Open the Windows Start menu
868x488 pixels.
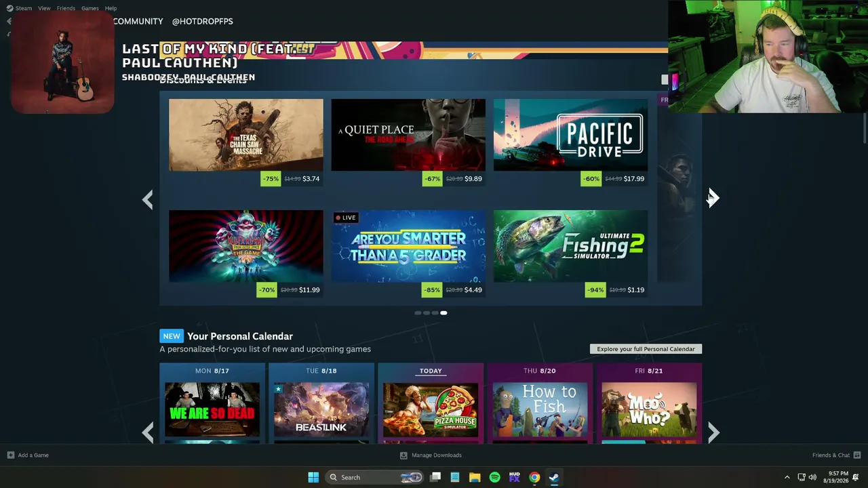point(313,477)
